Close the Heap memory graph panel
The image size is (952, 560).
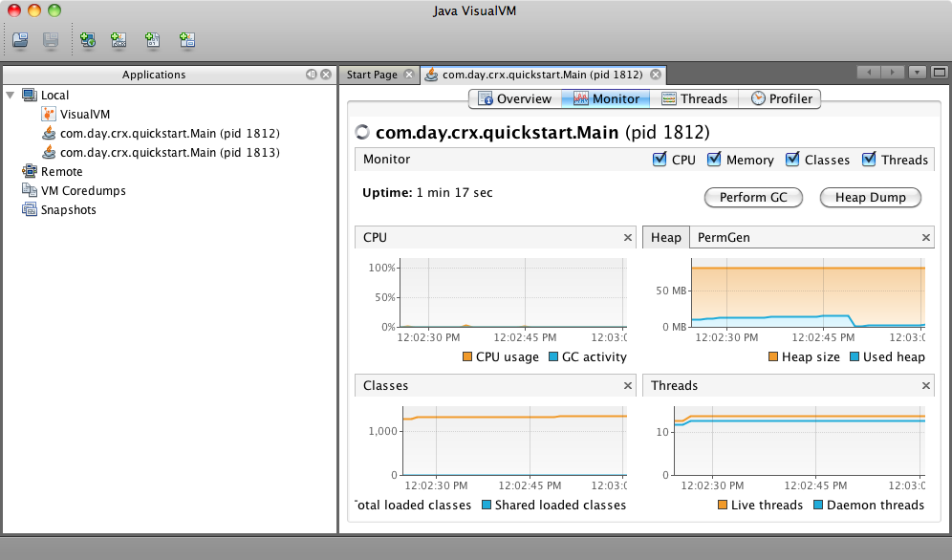pos(926,238)
